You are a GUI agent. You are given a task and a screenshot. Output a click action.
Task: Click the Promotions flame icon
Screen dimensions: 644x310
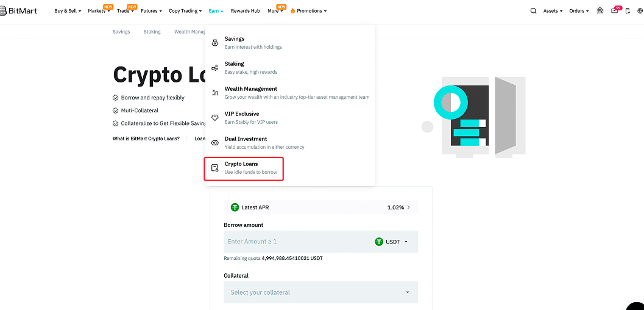click(x=293, y=11)
